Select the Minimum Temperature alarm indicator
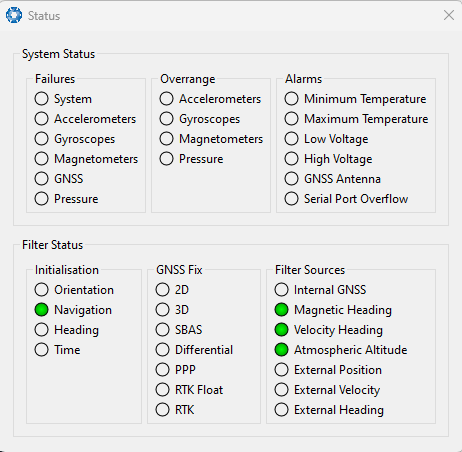This screenshot has width=462, height=452. 291,99
